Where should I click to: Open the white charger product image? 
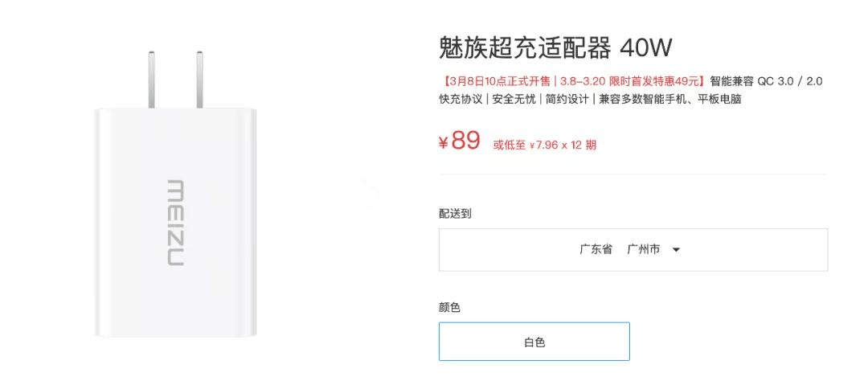pyautogui.click(x=175, y=195)
